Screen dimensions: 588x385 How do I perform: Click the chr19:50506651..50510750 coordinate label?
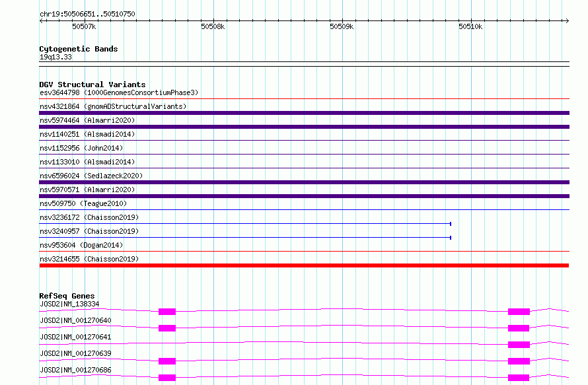pos(87,14)
